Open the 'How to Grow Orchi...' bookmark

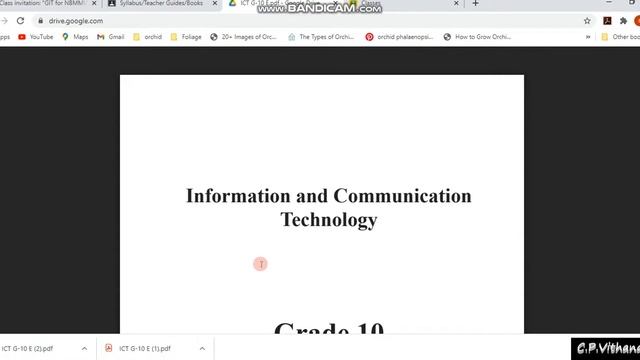click(x=477, y=37)
